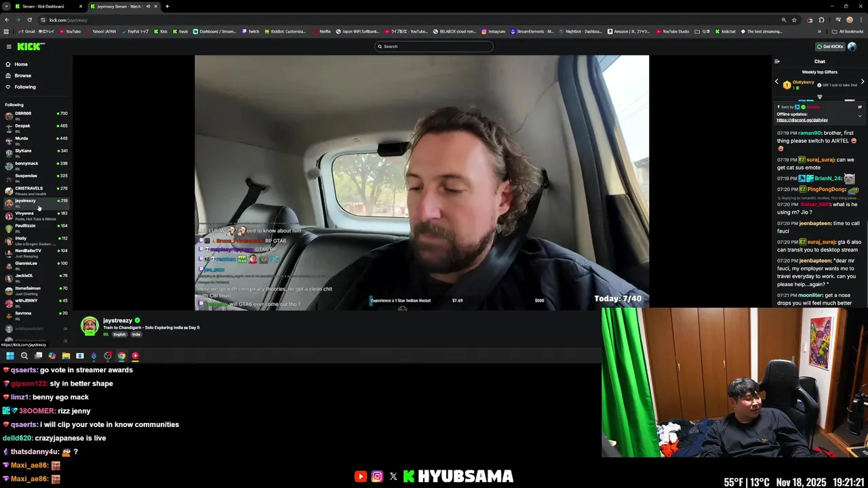Open bennymack channel in Following list
This screenshot has height=488, width=868.
35,165
